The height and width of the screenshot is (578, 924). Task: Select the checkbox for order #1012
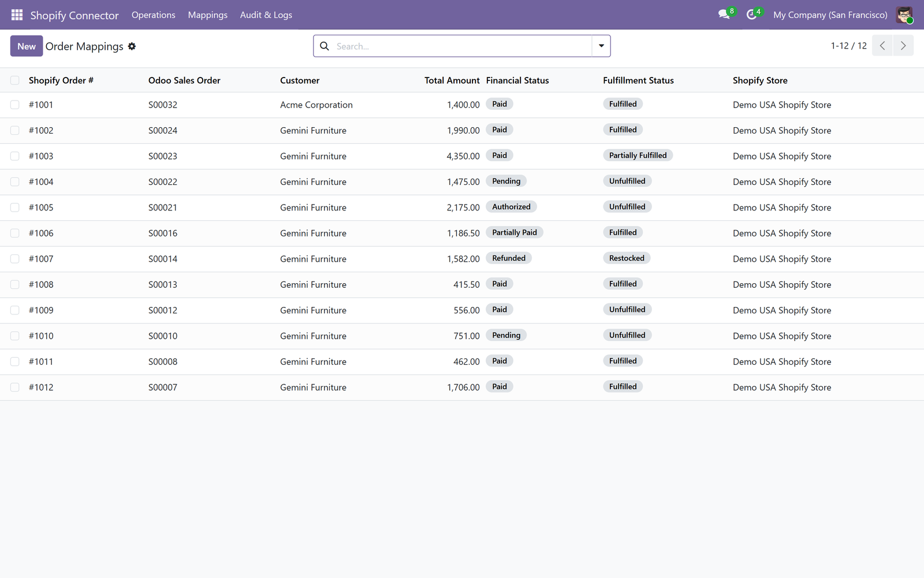click(15, 387)
